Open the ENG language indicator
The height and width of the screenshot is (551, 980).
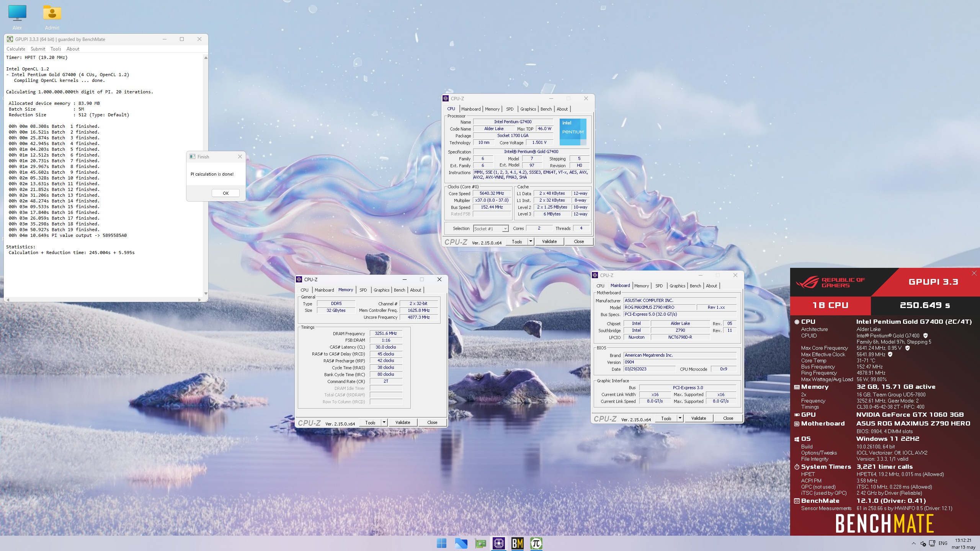pos(943,543)
